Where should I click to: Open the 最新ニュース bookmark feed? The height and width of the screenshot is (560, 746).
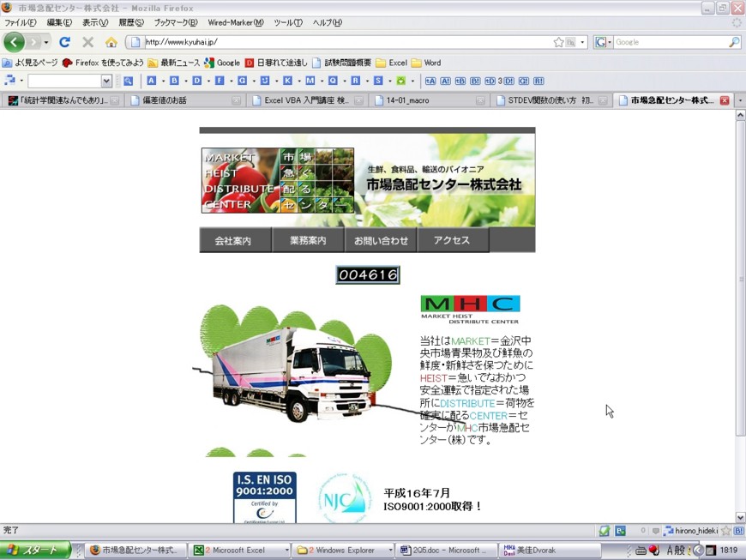pyautogui.click(x=174, y=63)
